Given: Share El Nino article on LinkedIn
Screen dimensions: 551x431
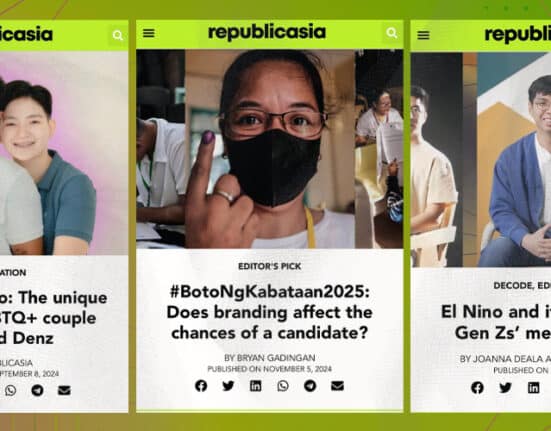Looking at the screenshot, I should pos(533,387).
